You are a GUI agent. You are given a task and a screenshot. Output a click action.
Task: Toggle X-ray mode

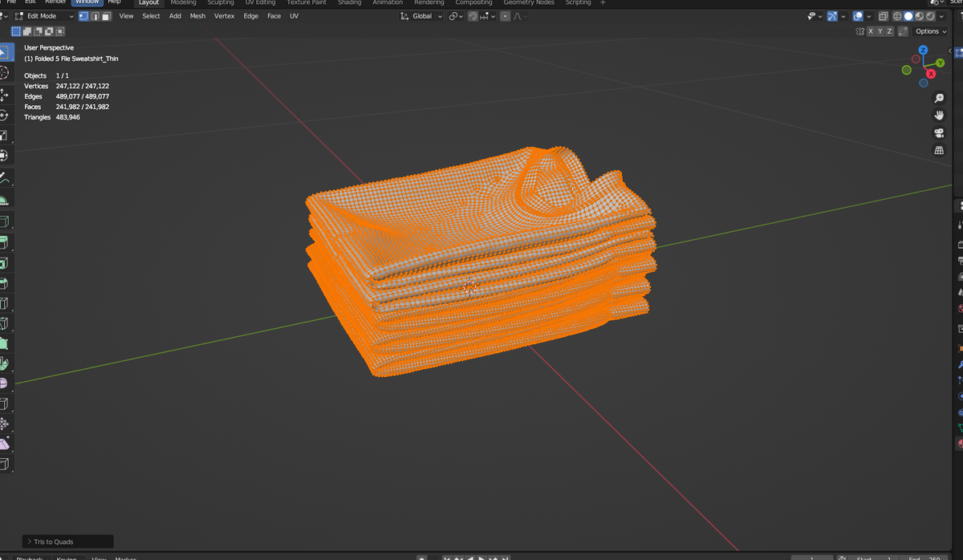(884, 16)
